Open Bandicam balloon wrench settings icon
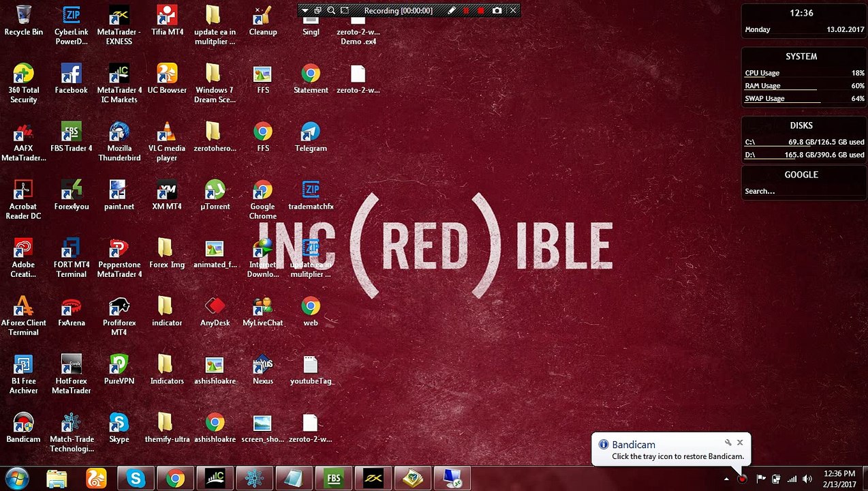The image size is (868, 491). (728, 443)
